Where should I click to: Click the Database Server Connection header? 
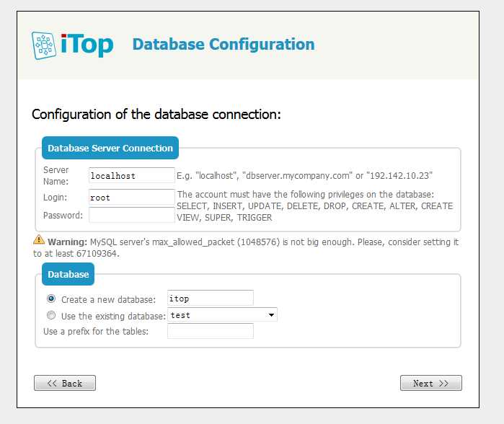[x=110, y=148]
